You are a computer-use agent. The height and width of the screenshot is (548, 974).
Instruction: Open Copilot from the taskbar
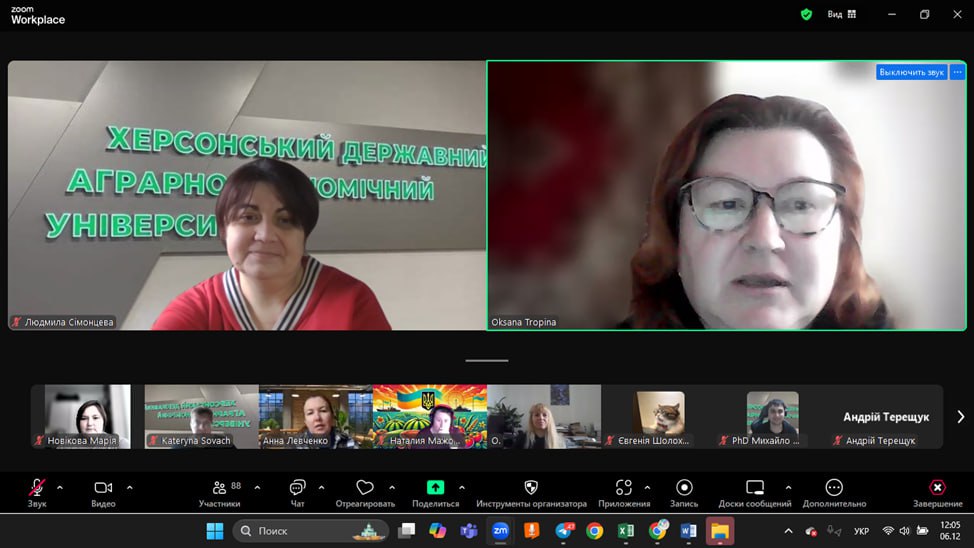pyautogui.click(x=437, y=531)
